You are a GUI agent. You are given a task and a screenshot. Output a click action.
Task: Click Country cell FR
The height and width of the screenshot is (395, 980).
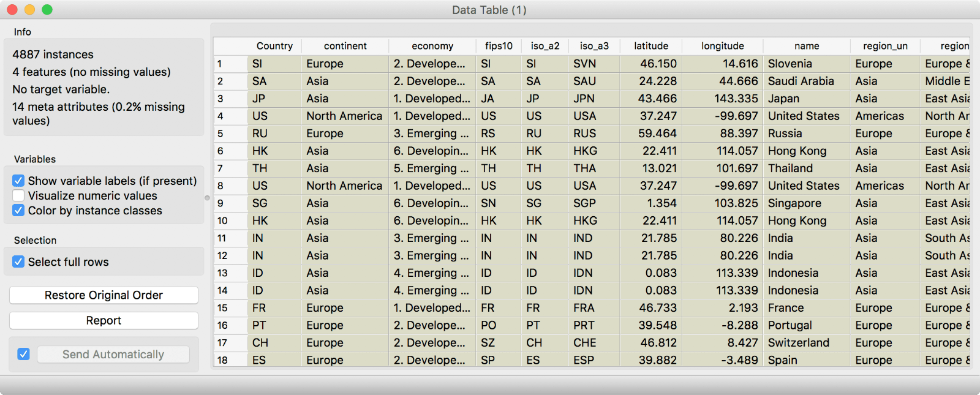[274, 308]
